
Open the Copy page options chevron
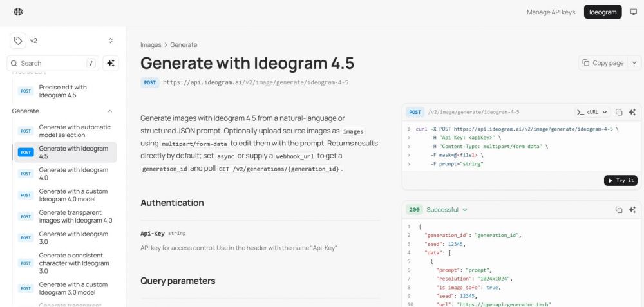click(634, 63)
